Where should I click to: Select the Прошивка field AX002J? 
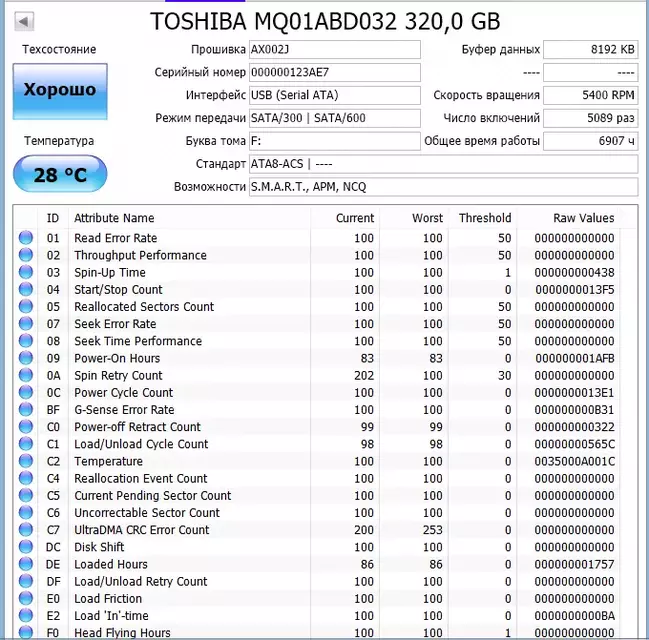[x=335, y=50]
